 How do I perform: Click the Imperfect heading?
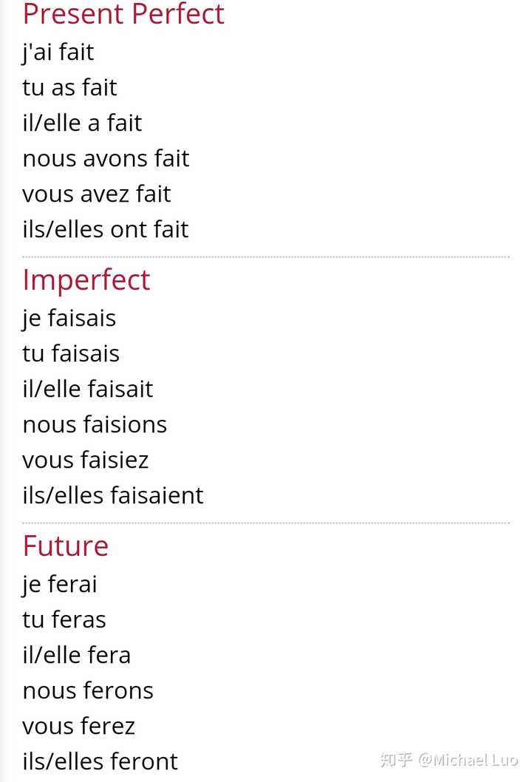[86, 280]
